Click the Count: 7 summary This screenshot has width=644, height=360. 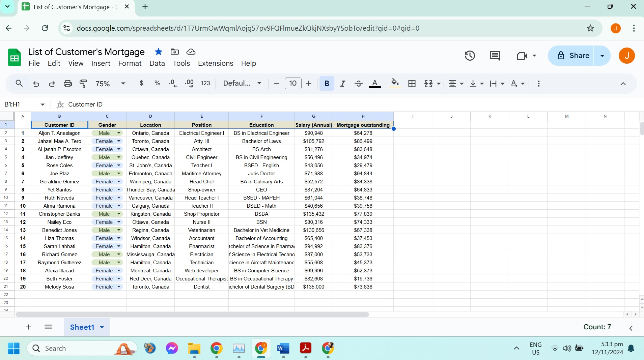pyautogui.click(x=597, y=327)
